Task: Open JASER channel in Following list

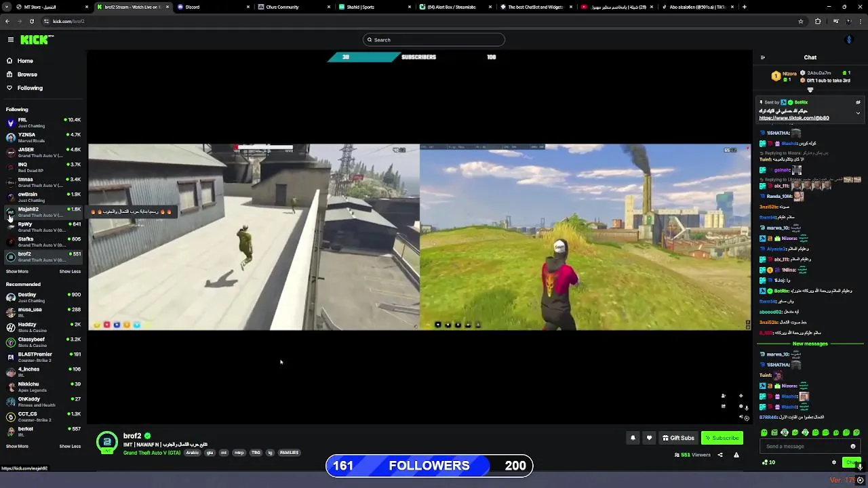Action: click(x=43, y=152)
